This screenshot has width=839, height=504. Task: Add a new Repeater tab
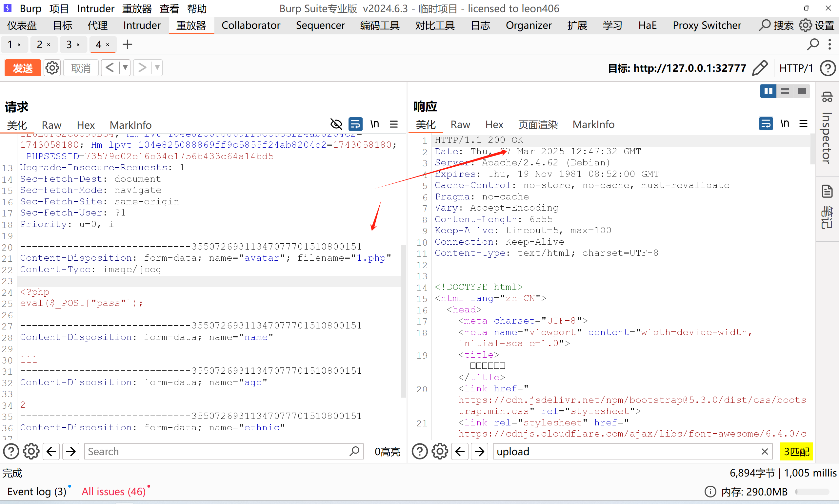coord(128,45)
